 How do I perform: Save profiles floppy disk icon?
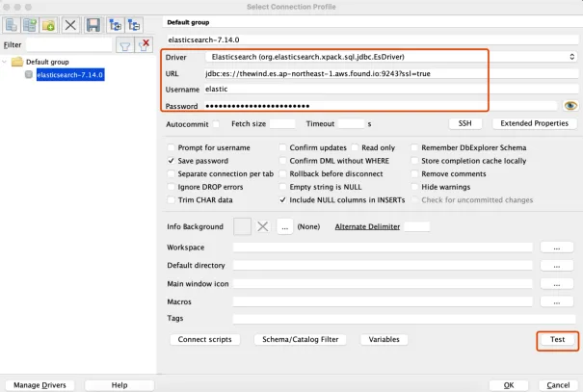click(93, 25)
